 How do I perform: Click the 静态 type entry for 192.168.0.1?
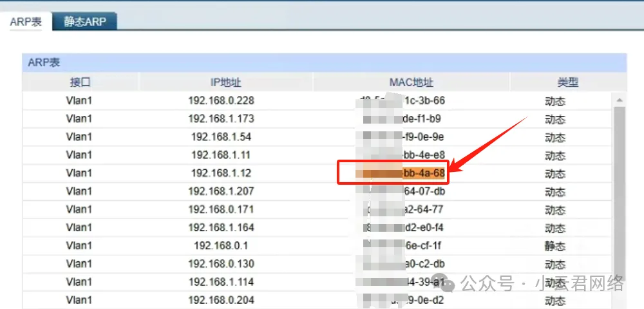[x=554, y=246]
